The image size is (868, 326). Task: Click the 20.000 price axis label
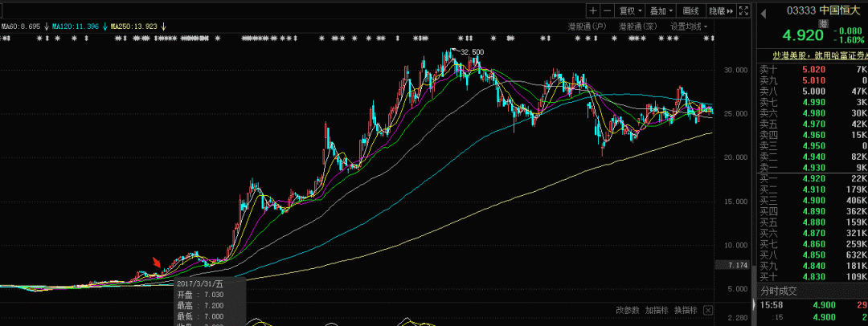click(x=738, y=157)
